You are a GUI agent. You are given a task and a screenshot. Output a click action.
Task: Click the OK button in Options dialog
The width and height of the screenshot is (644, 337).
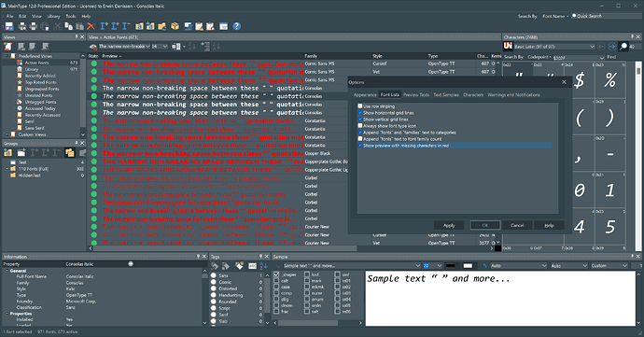coord(485,225)
